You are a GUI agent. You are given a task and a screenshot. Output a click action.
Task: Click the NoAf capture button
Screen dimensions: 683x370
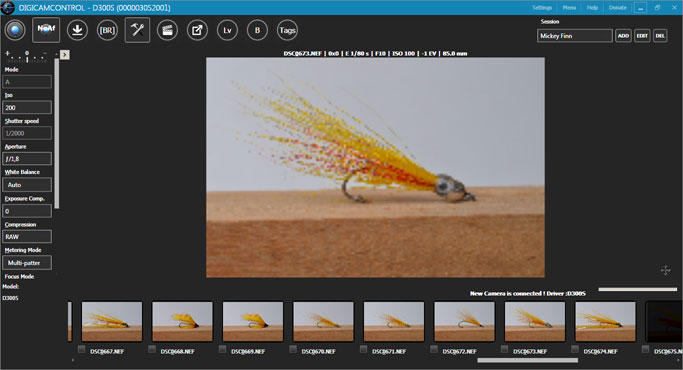pos(46,30)
